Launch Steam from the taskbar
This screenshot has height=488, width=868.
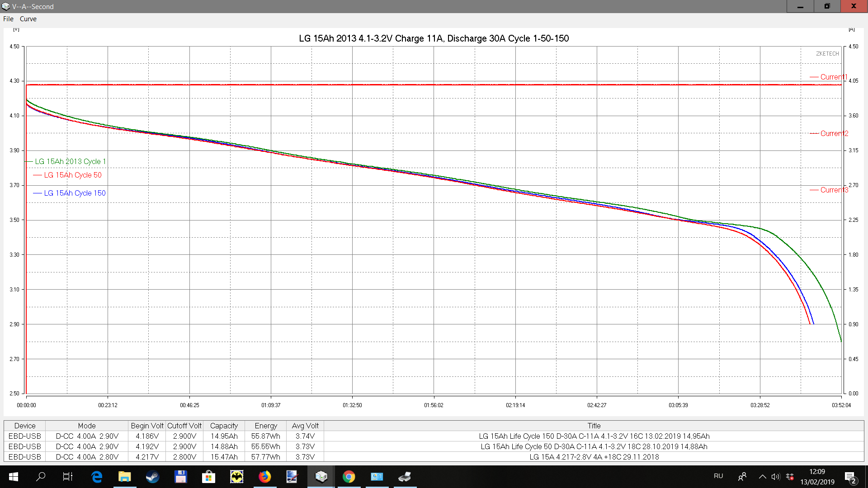152,477
